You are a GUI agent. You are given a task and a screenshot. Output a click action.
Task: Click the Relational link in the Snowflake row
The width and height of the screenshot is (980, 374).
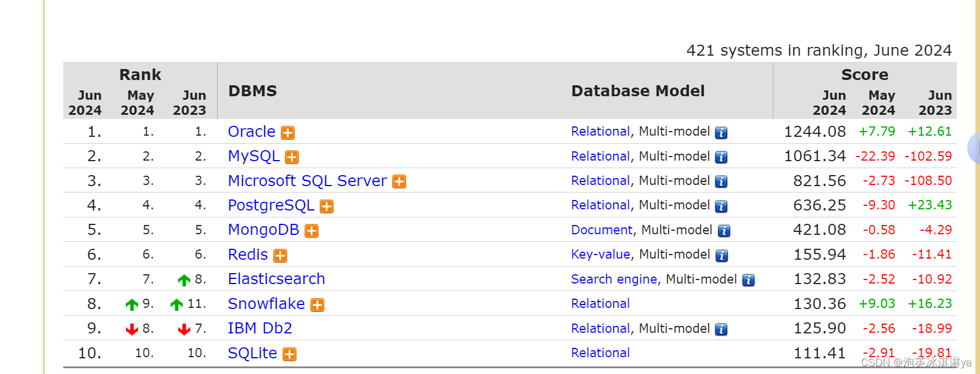(x=601, y=304)
